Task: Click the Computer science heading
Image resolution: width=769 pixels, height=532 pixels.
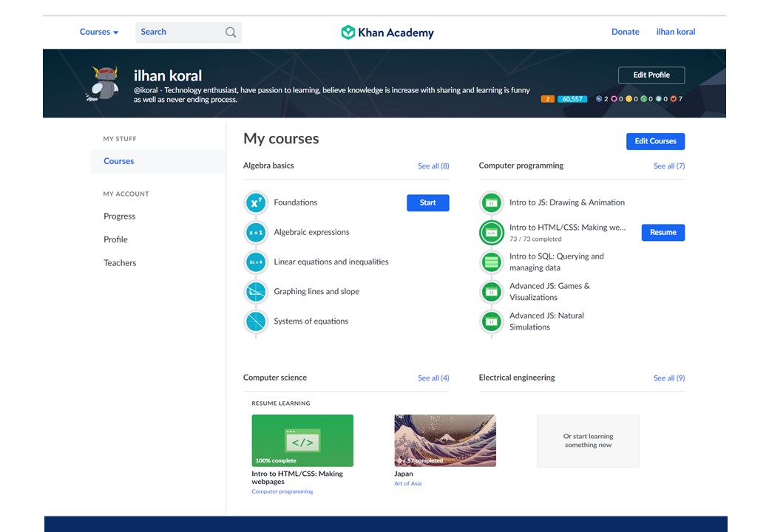Action: coord(275,378)
